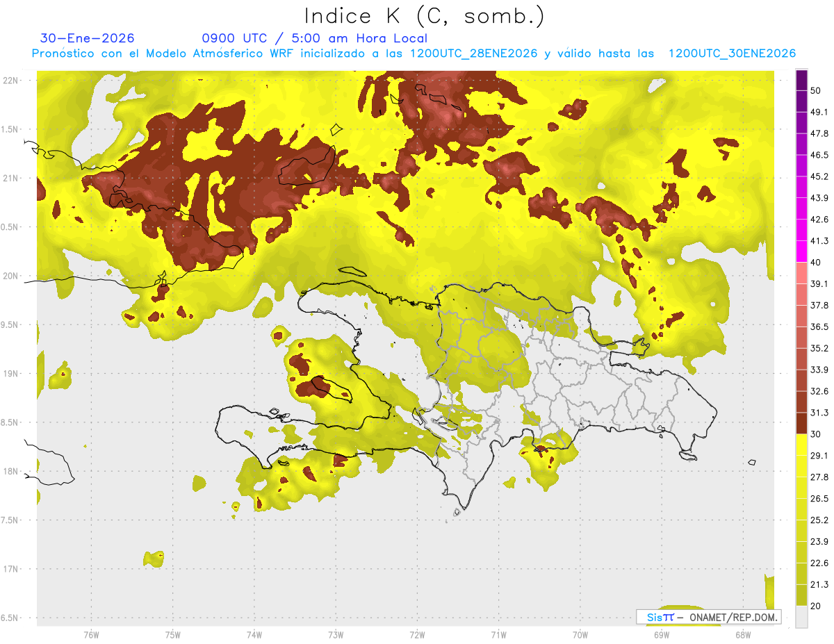The height and width of the screenshot is (644, 834).
Task: Click the colorbar value '50'
Action: point(816,91)
